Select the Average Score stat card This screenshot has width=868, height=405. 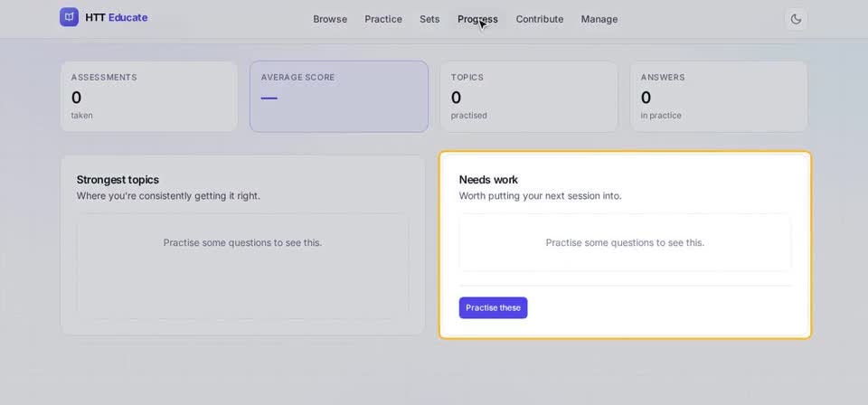pos(339,96)
